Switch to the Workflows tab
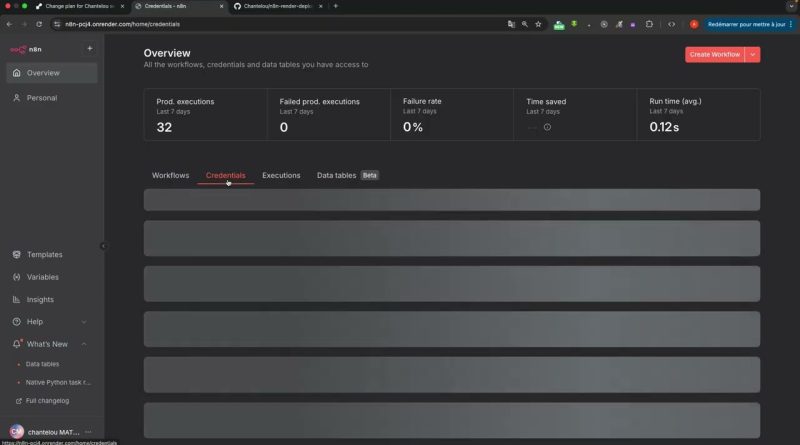Viewport: 800px width, 445px height. click(x=170, y=175)
